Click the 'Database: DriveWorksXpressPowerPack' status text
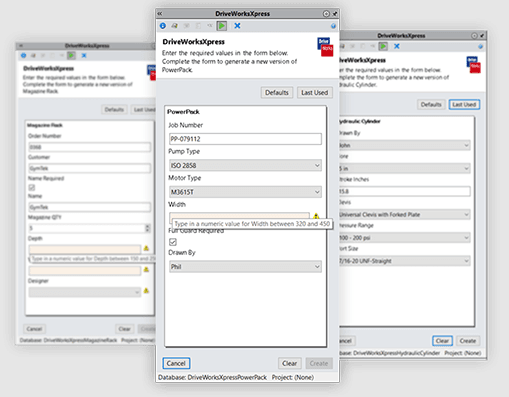The height and width of the screenshot is (397, 509). coord(212,377)
